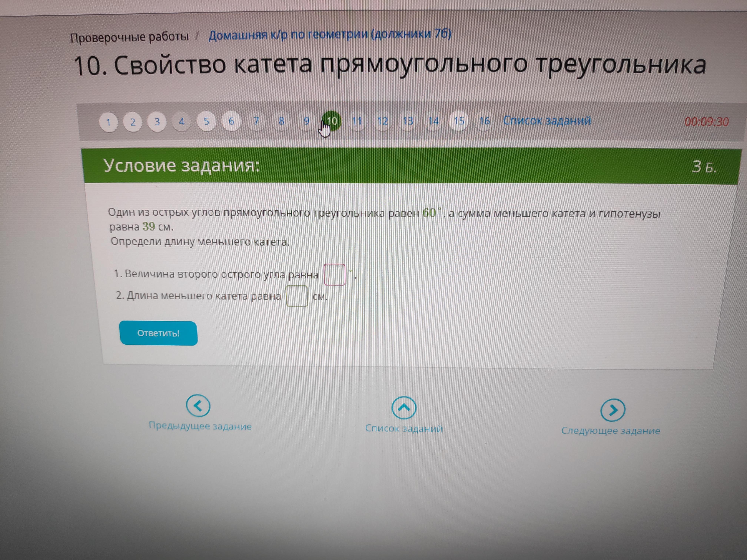This screenshot has height=560, width=747.
Task: Click 'Предыдущее задание' text link
Action: tap(200, 426)
